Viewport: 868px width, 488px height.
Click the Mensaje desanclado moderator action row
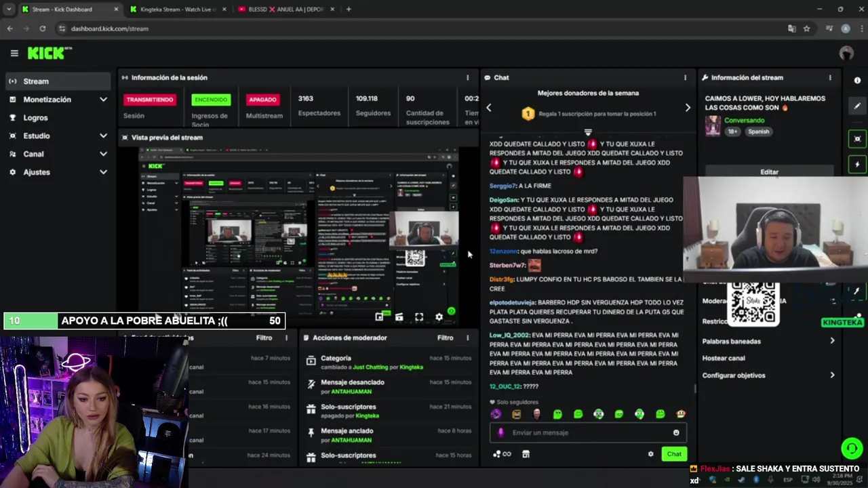(388, 386)
